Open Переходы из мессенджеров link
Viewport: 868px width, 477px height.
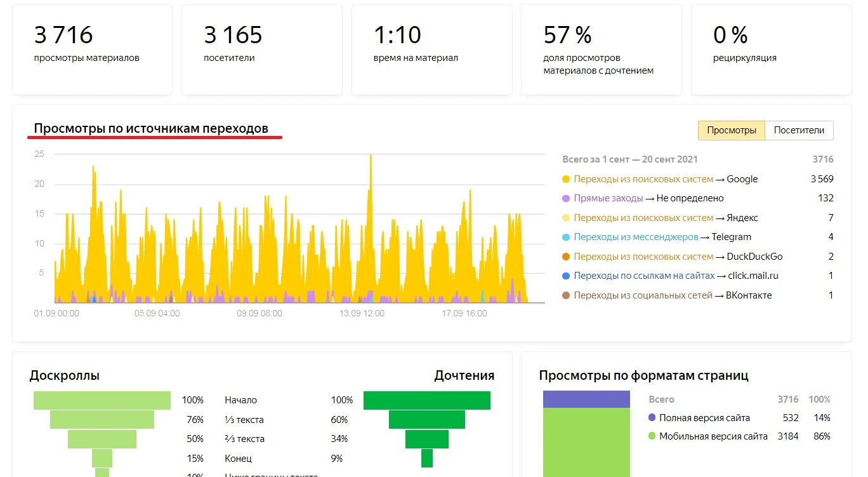tap(636, 238)
